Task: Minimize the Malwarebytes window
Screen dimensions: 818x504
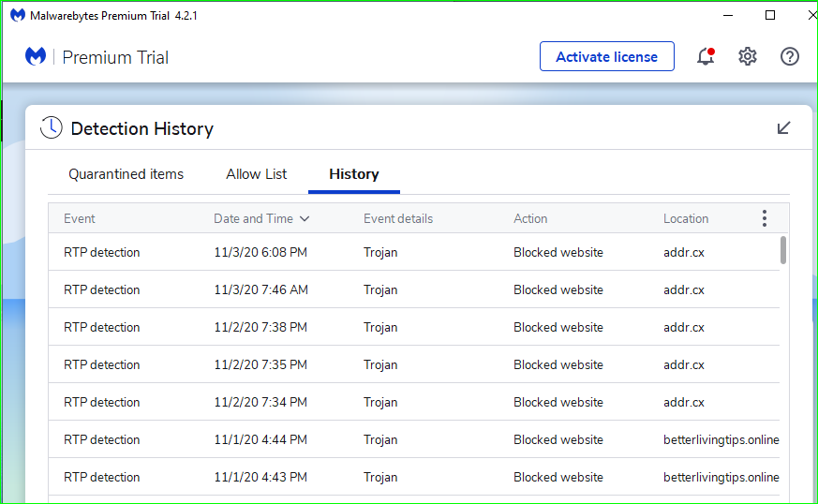Action: pos(728,15)
